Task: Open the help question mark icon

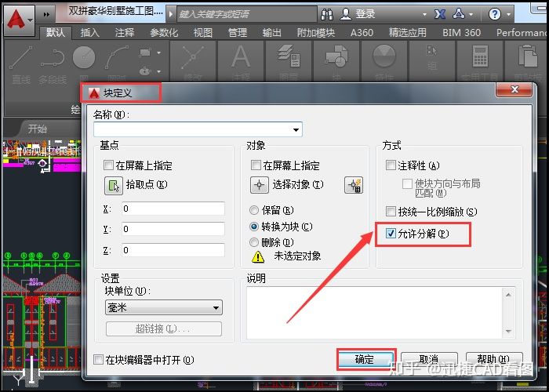Action: [494, 14]
